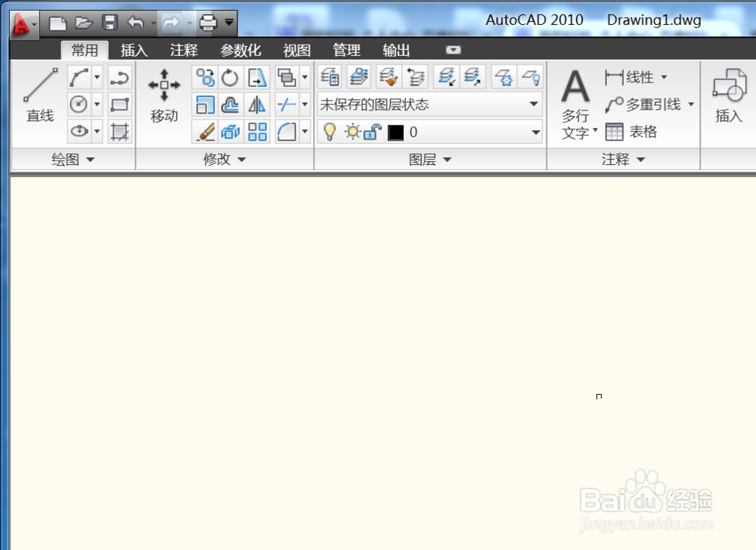Screen dimensions: 756x550
Task: Activate the Move (移动) tool
Action: pos(164,95)
